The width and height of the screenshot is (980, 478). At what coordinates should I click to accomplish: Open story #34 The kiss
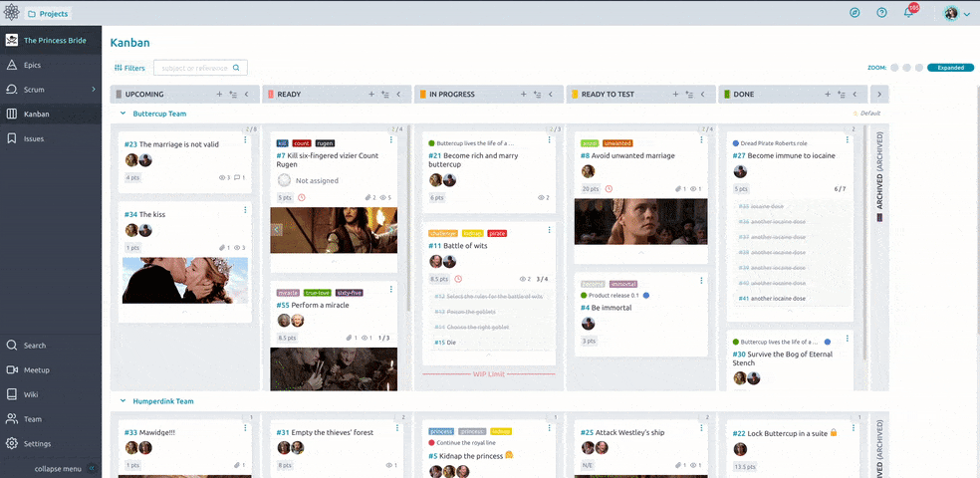click(145, 214)
